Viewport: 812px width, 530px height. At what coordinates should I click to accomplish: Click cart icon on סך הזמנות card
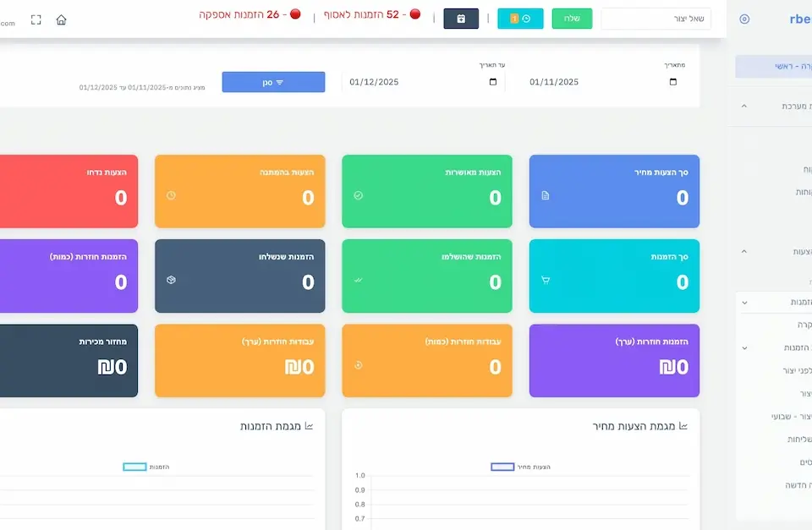pyautogui.click(x=546, y=280)
